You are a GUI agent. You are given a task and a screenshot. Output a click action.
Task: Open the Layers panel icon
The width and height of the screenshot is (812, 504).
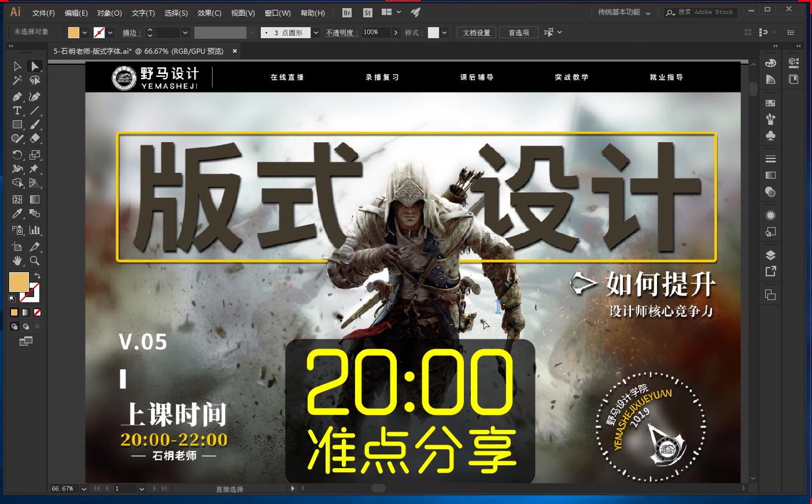[770, 254]
